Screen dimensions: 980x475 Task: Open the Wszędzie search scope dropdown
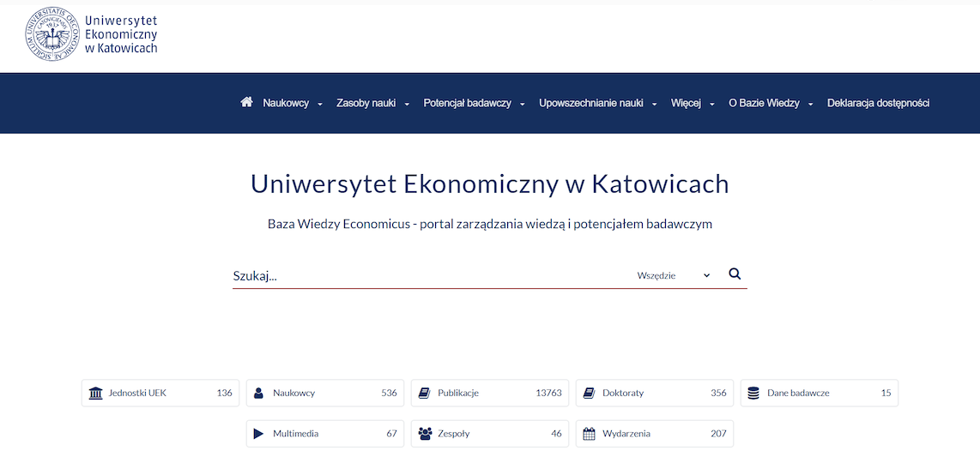[674, 275]
